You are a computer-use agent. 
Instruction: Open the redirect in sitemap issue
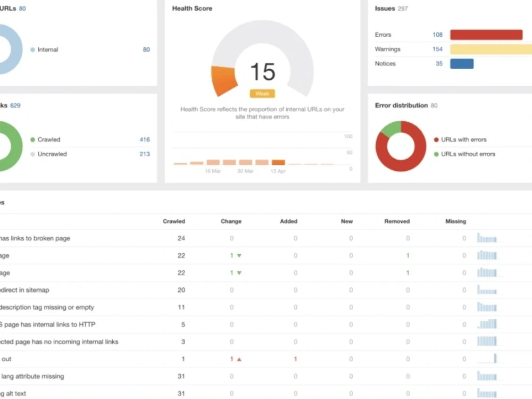(x=24, y=290)
